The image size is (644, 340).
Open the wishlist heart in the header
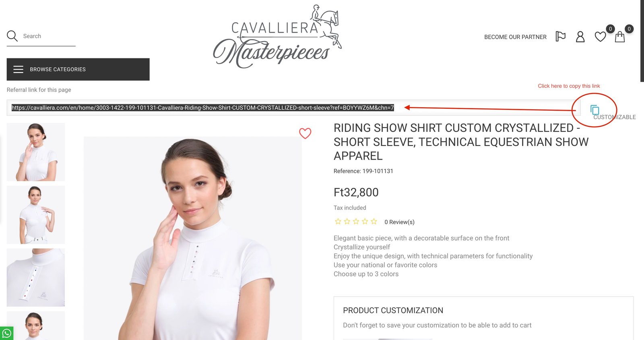coord(600,37)
